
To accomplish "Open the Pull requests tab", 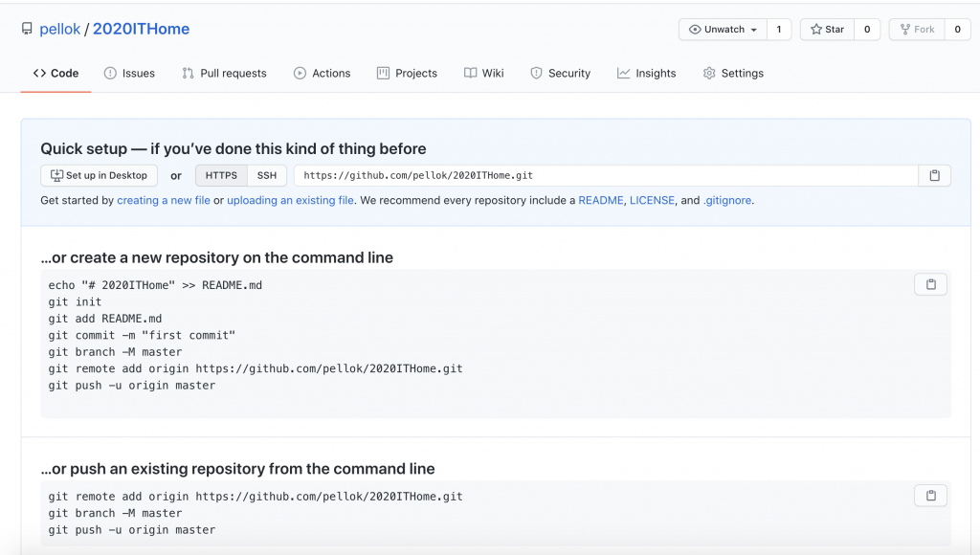I will pyautogui.click(x=224, y=73).
